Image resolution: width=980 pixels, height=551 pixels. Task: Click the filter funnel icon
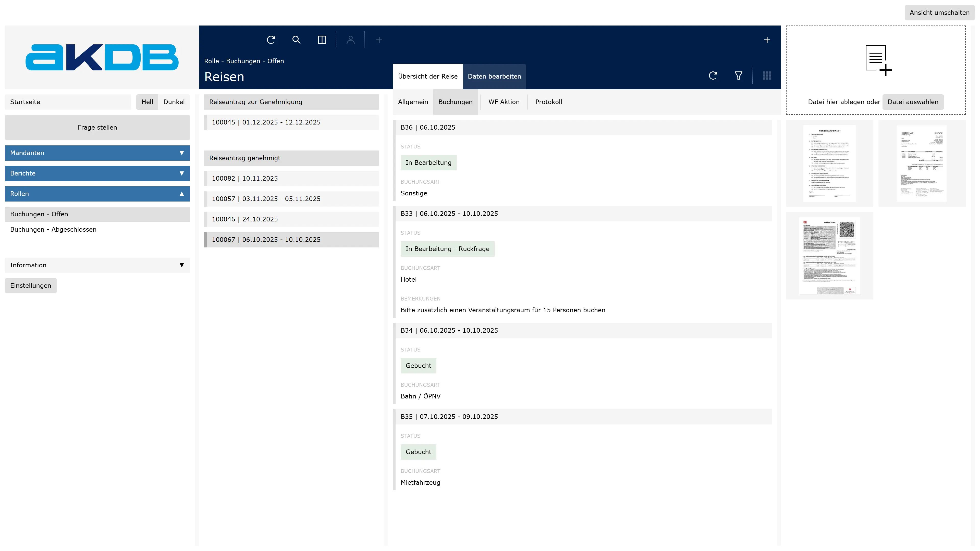738,76
